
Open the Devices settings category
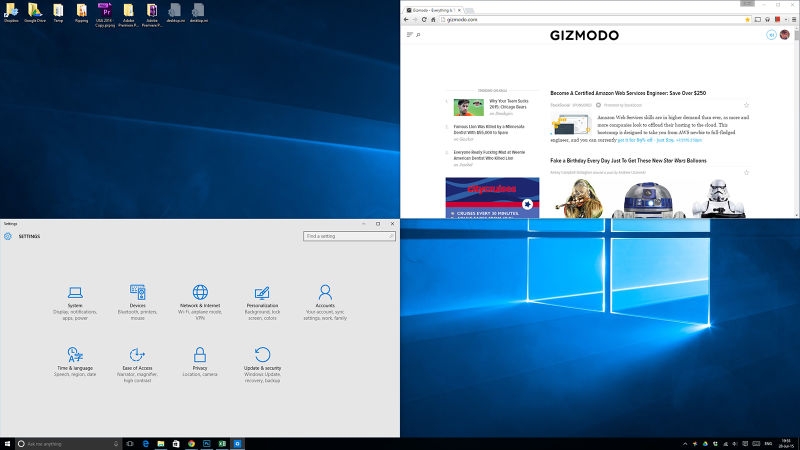tap(137, 303)
